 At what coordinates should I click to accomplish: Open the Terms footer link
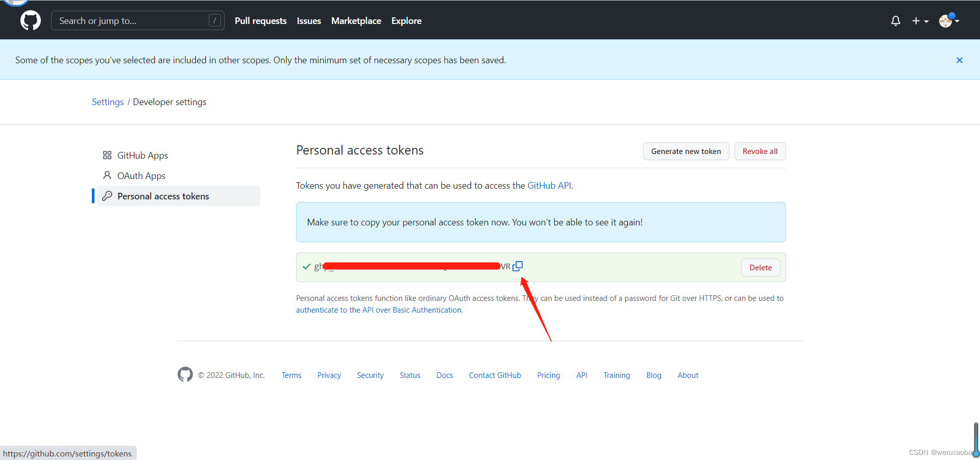coord(291,375)
